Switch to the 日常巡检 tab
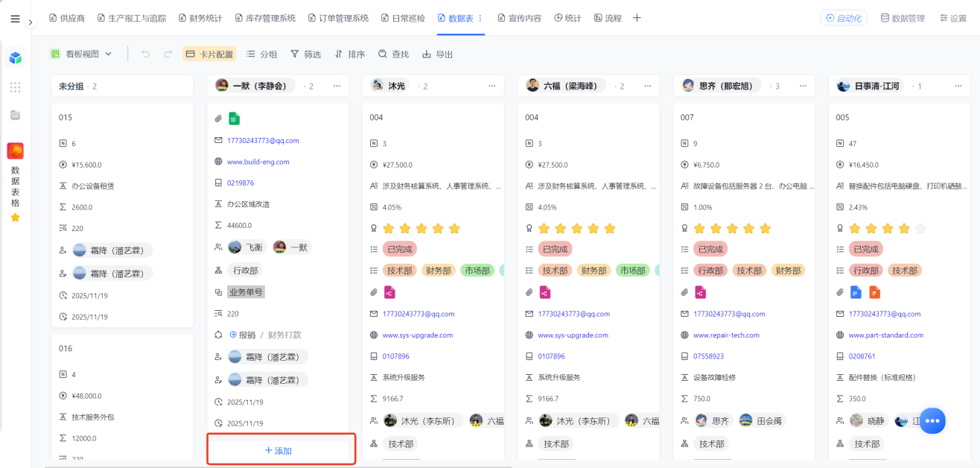This screenshot has width=980, height=468. tap(403, 18)
